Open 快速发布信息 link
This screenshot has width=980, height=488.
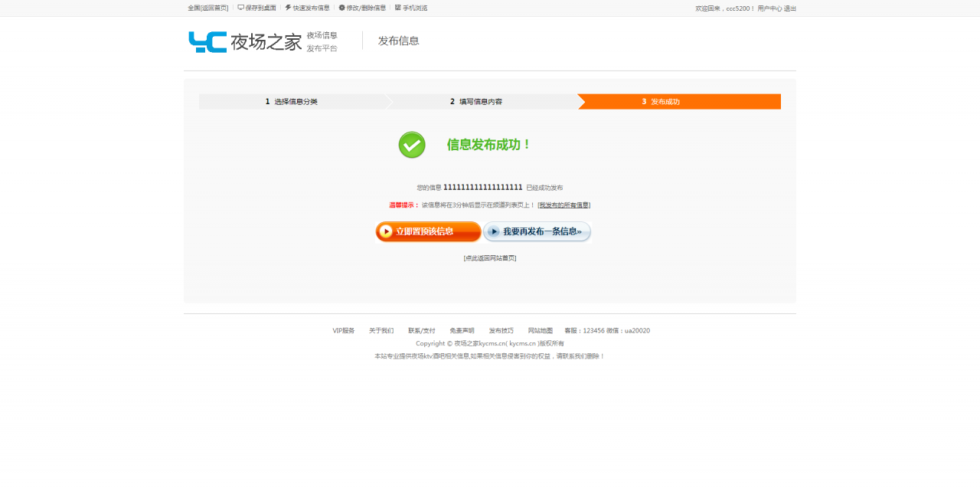pyautogui.click(x=311, y=8)
